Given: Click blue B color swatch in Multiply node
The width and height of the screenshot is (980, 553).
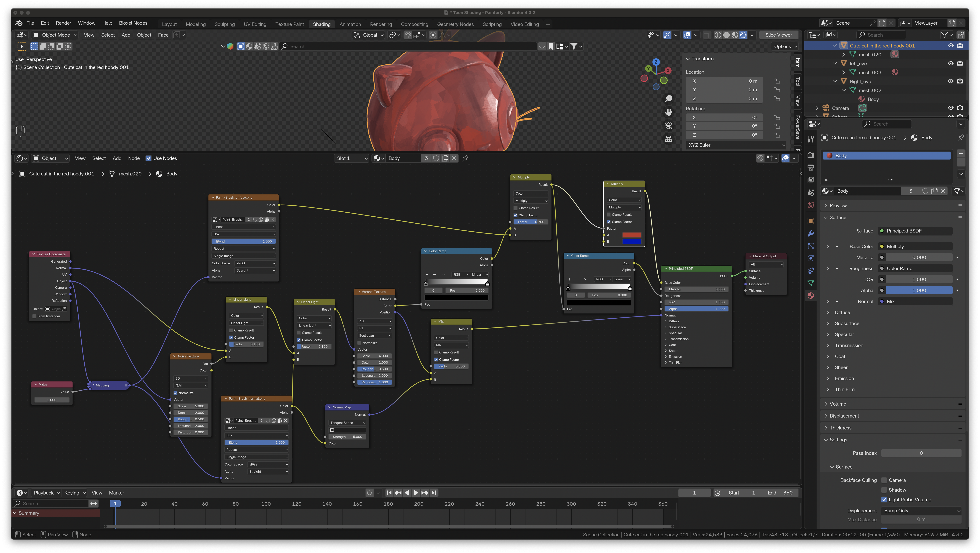Looking at the screenshot, I should 631,242.
